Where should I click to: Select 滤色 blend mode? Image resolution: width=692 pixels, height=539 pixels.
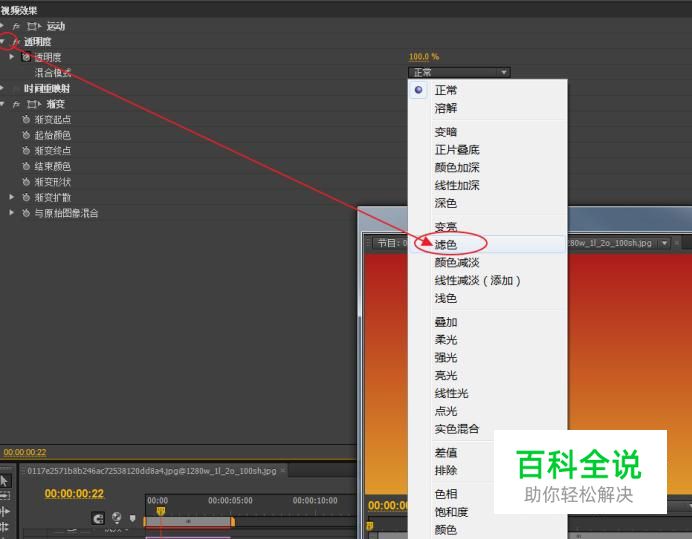point(488,245)
